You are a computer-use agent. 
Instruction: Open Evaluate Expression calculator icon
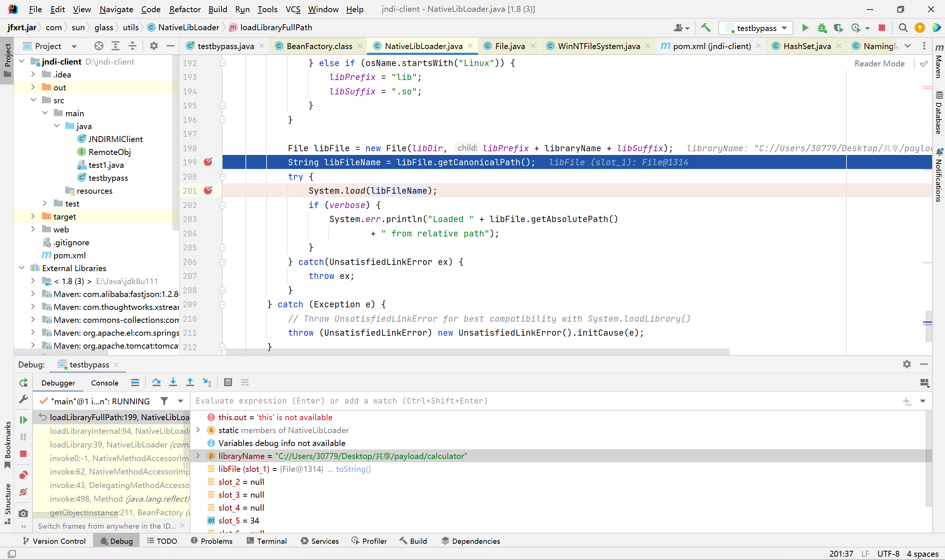228,382
